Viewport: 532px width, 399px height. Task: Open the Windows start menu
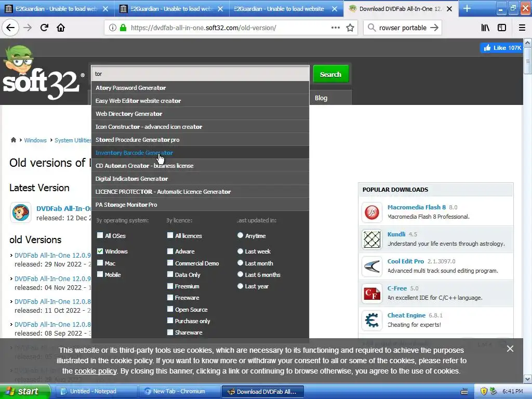[x=25, y=392]
